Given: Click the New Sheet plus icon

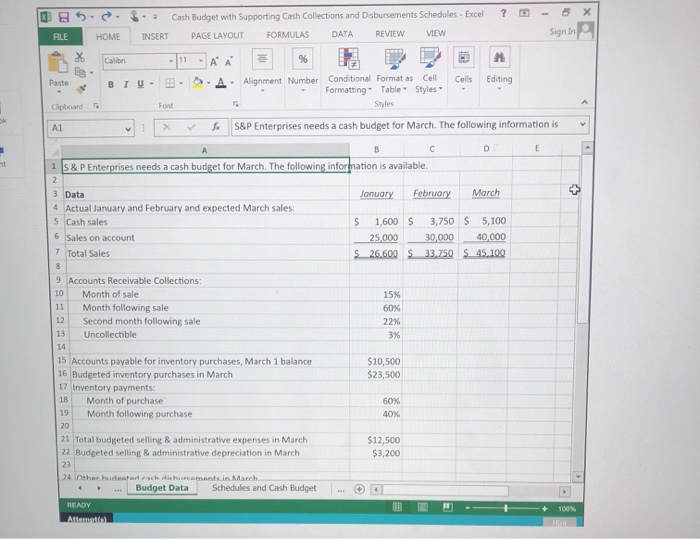Looking at the screenshot, I should coord(359,489).
